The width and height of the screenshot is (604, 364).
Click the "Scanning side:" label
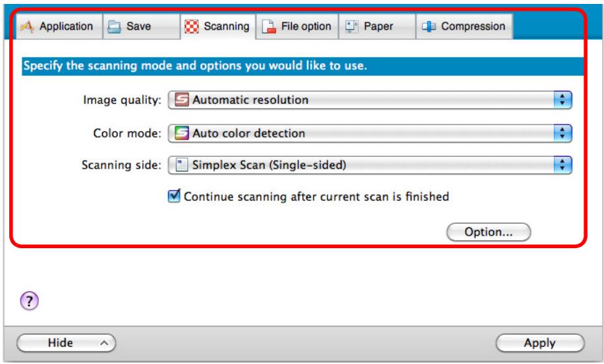[121, 165]
